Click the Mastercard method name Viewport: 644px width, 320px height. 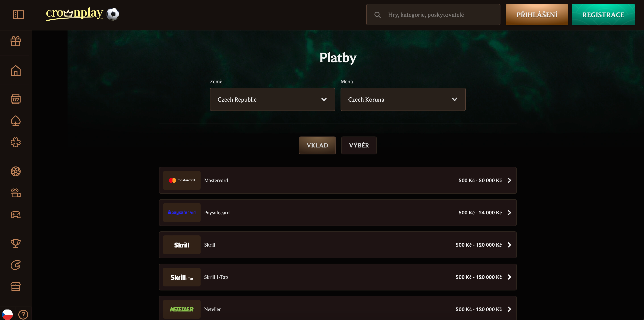[216, 180]
